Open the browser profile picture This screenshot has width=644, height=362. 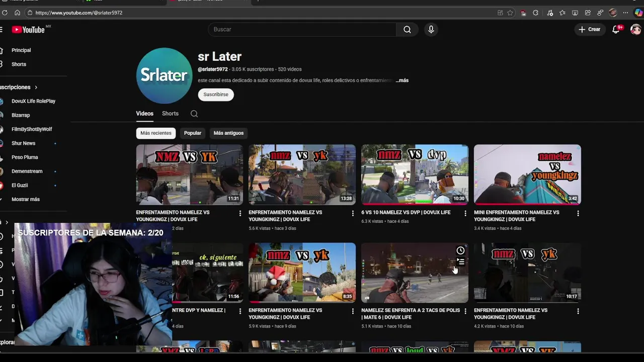(613, 13)
